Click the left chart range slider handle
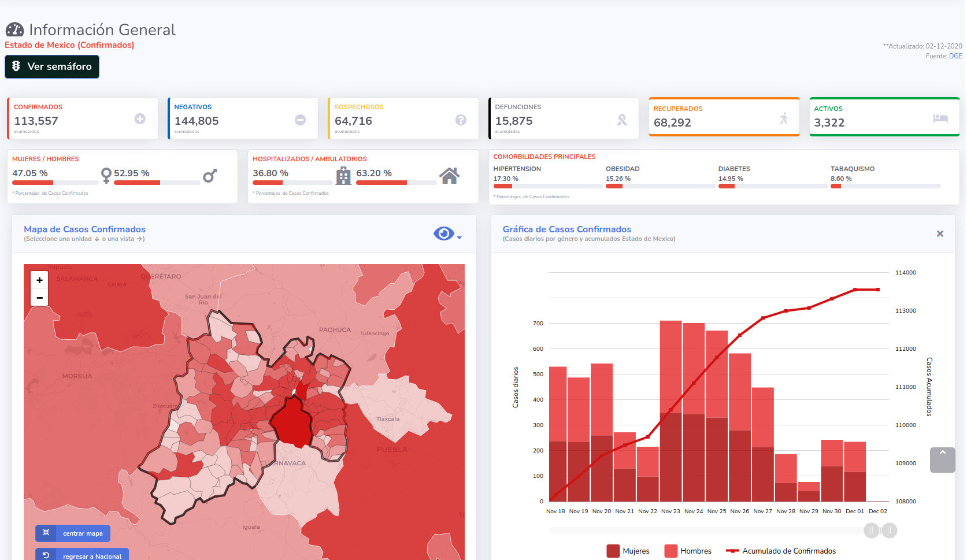 [872, 531]
